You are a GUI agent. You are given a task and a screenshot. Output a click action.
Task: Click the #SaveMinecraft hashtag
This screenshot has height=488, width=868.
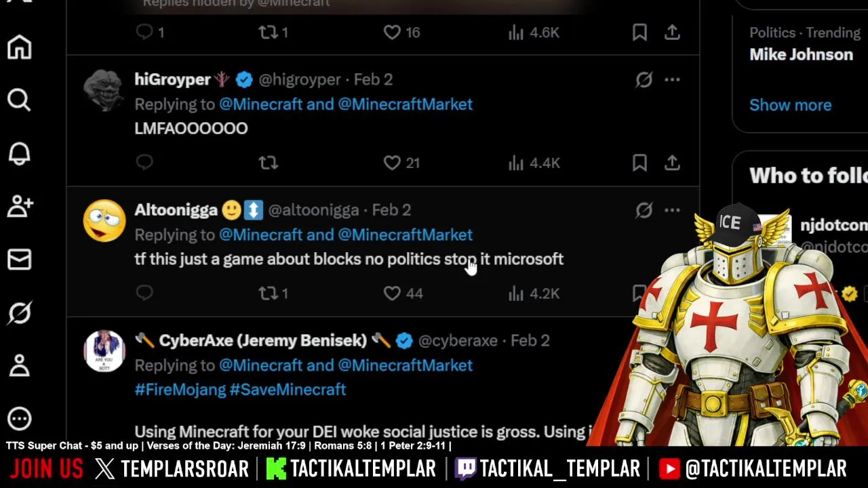[x=288, y=390]
